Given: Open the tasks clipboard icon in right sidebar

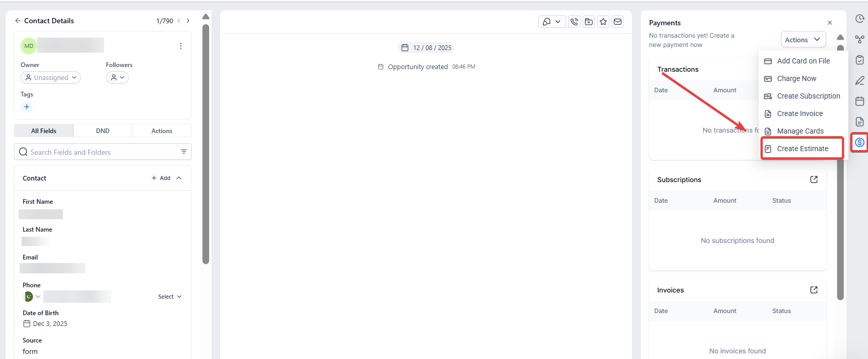Looking at the screenshot, I should (860, 60).
